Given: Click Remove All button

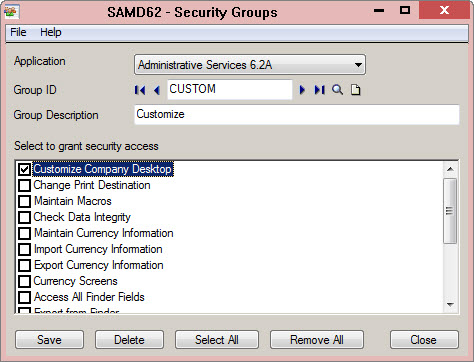Looking at the screenshot, I should (317, 340).
